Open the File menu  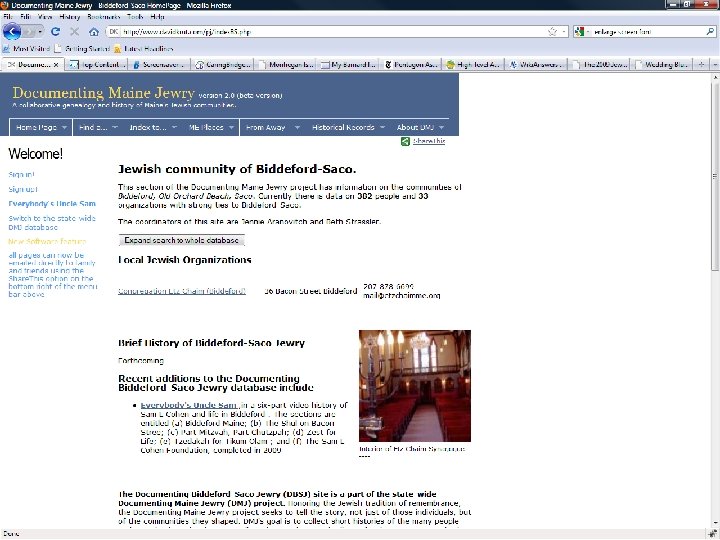point(8,17)
